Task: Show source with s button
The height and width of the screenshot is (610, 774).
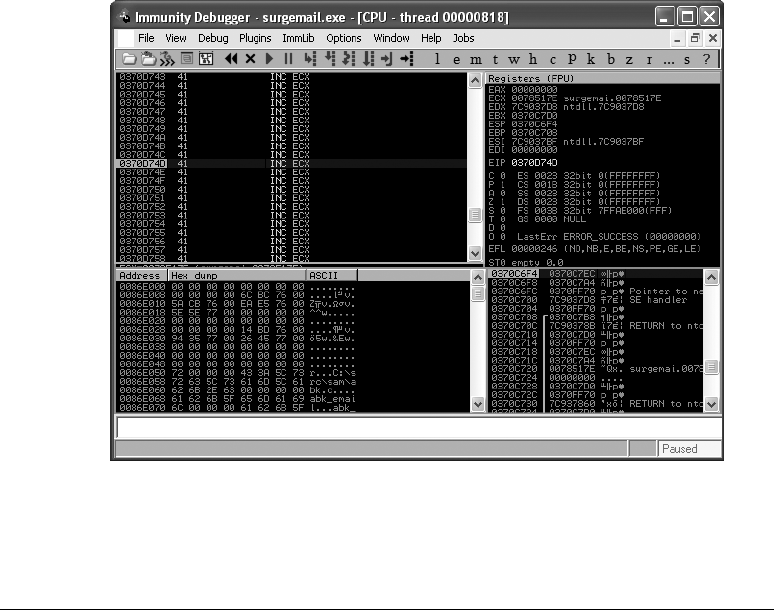Action: coord(687,59)
